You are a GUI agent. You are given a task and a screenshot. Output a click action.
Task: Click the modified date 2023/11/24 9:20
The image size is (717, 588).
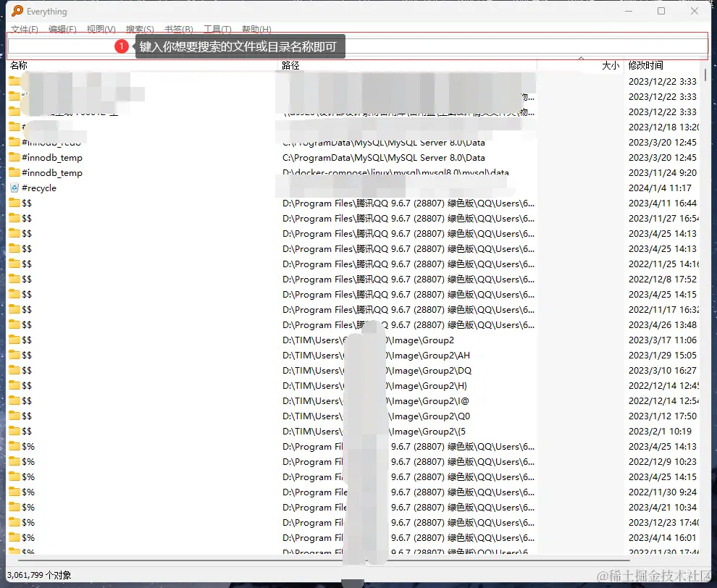pyautogui.click(x=662, y=173)
